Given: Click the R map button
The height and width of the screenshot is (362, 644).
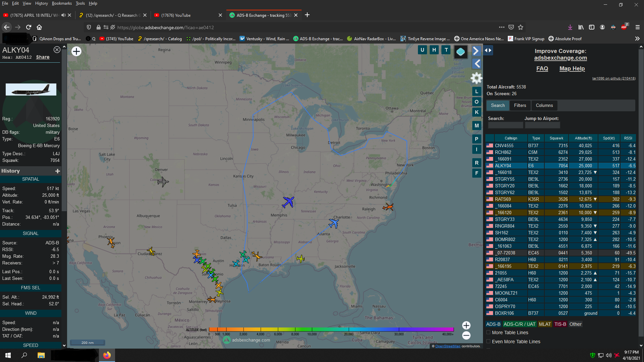Looking at the screenshot, I should point(477,163).
